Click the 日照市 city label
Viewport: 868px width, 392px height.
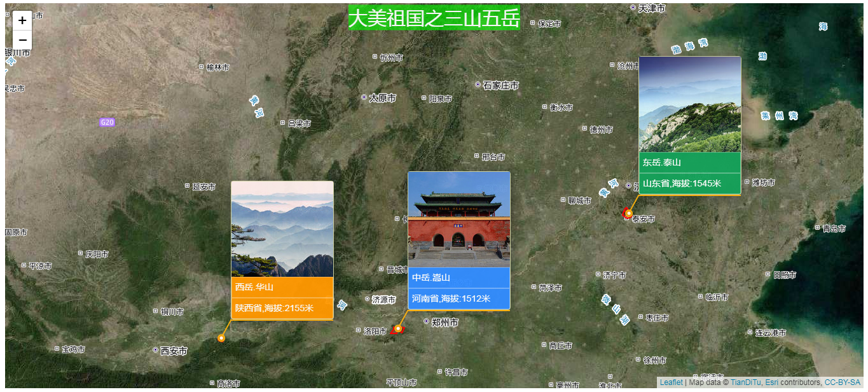pyautogui.click(x=785, y=275)
